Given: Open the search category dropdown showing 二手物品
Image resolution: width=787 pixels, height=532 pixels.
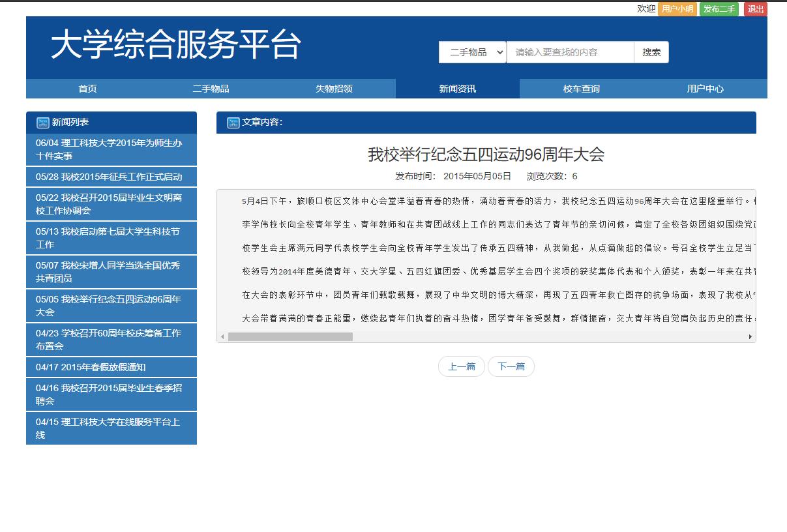Looking at the screenshot, I should pyautogui.click(x=472, y=52).
